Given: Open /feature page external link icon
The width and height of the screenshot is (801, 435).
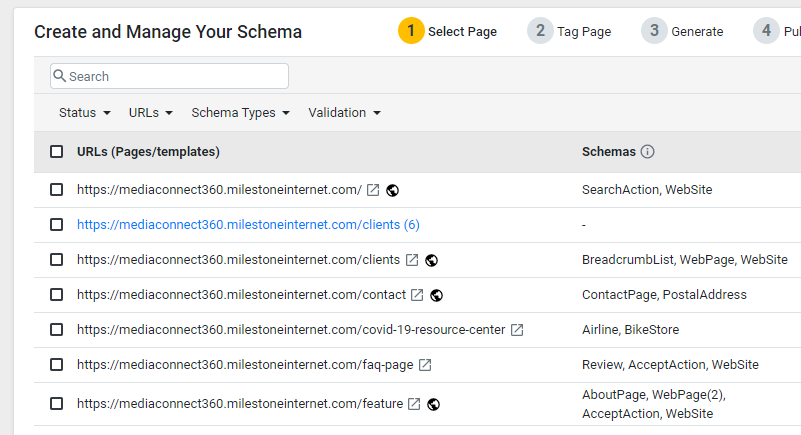Looking at the screenshot, I should pyautogui.click(x=414, y=404).
